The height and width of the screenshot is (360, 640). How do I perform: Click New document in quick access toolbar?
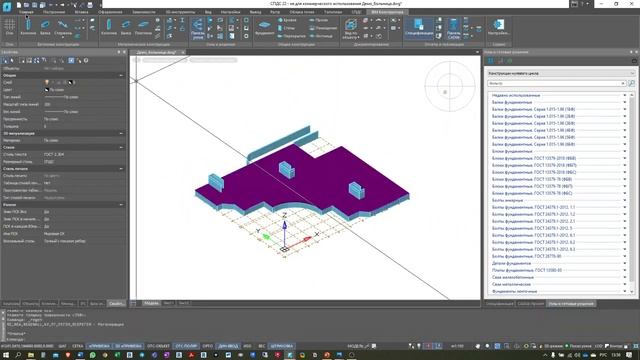tap(18, 5)
